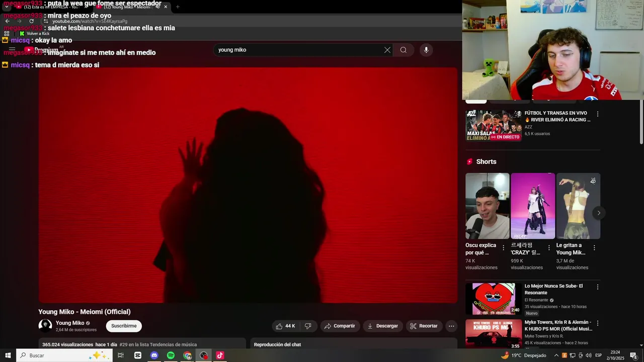Screen dimensions: 644x362
Task: Go to YouTube Premium home logo
Action: click(x=41, y=50)
